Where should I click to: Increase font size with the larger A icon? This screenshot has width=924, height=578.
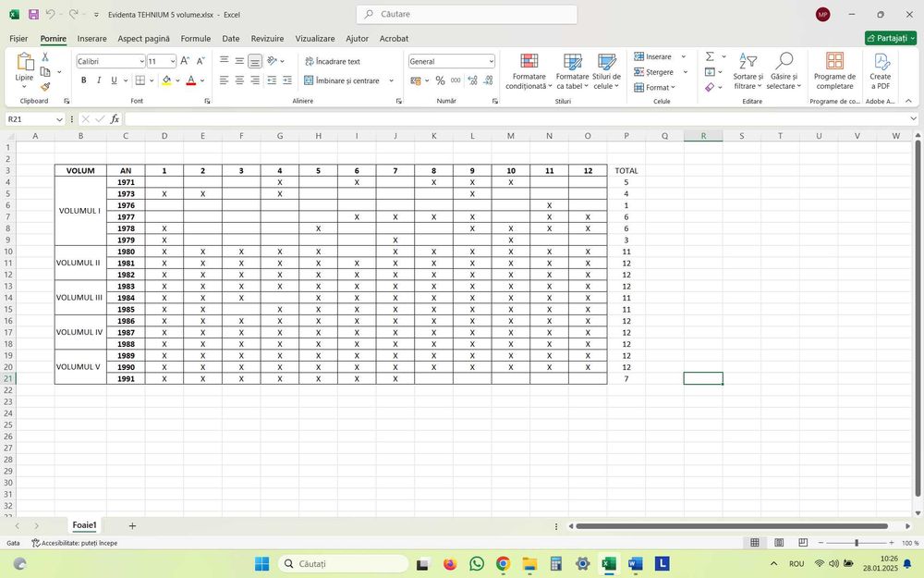click(185, 61)
